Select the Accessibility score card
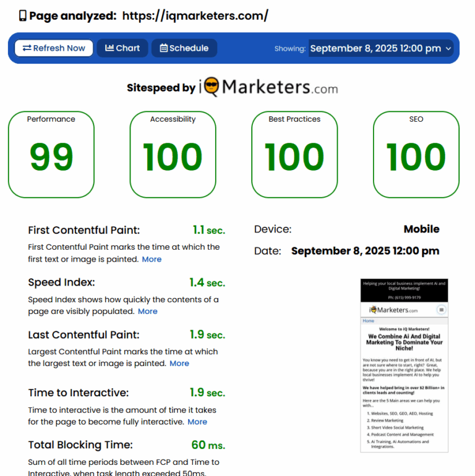The height and width of the screenshot is (476, 475). click(173, 155)
